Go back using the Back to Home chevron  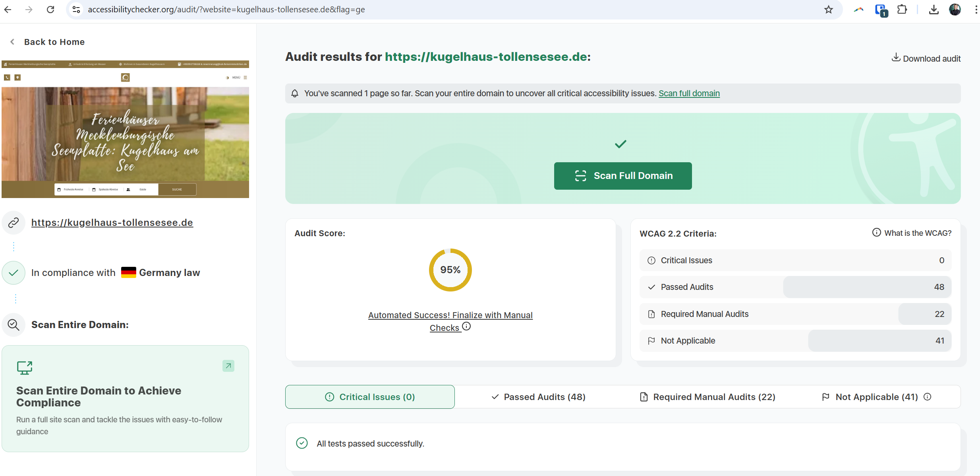point(13,42)
